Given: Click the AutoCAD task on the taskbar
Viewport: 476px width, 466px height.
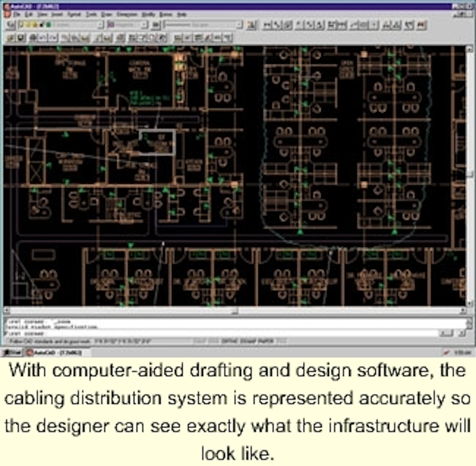Looking at the screenshot, I should [x=53, y=353].
